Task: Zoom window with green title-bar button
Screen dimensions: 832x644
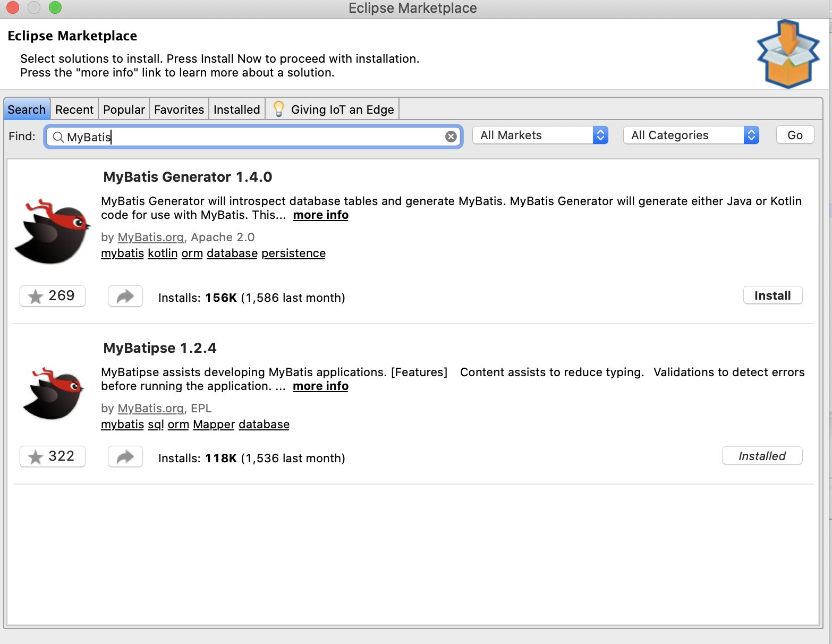Action: coord(55,7)
